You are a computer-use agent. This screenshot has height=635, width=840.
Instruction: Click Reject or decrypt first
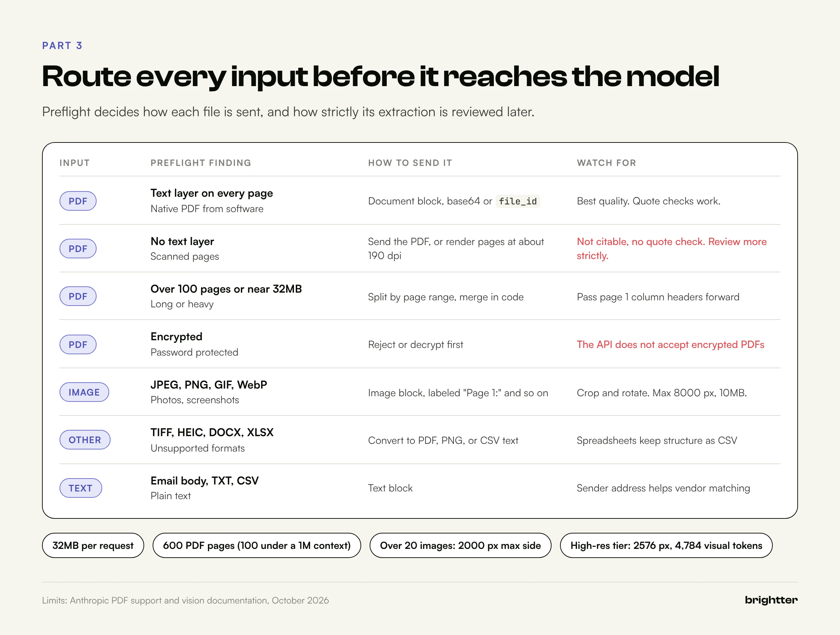[x=416, y=344]
